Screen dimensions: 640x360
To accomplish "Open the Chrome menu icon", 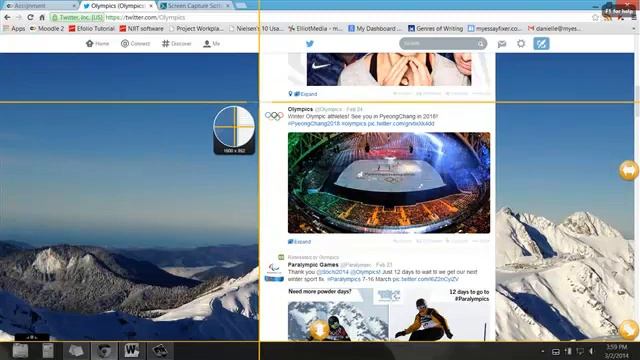I will pyautogui.click(x=633, y=18).
